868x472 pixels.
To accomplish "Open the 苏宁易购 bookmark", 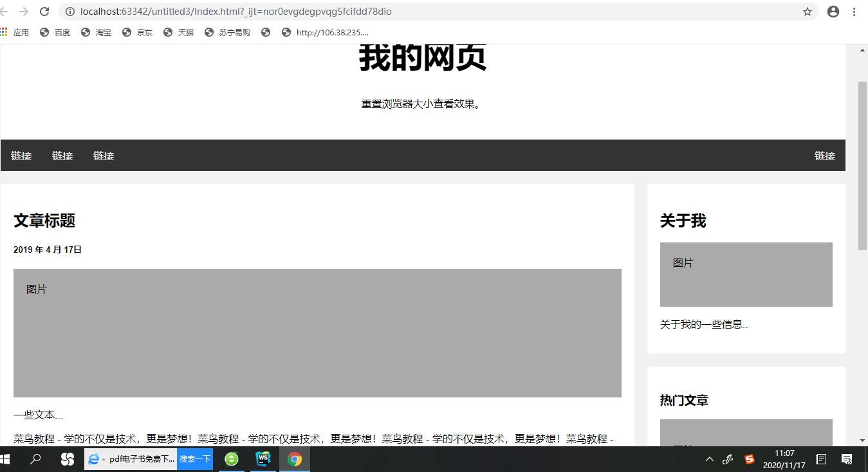I will click(234, 32).
